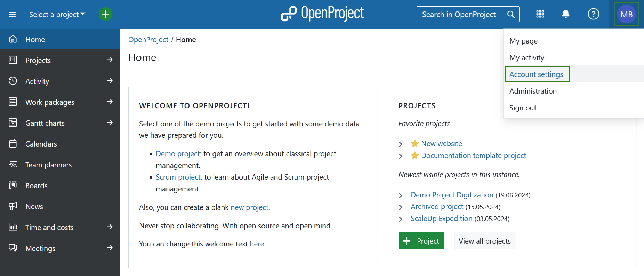Expand the Time and costs submenu arrow

point(110,227)
